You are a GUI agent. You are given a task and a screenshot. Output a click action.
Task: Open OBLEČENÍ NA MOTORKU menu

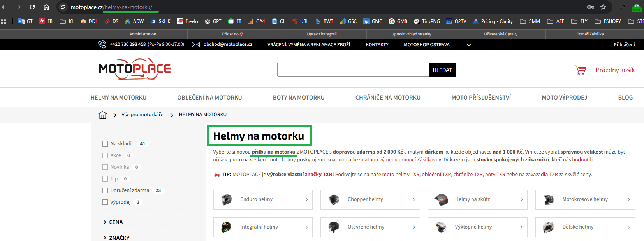[x=209, y=98]
